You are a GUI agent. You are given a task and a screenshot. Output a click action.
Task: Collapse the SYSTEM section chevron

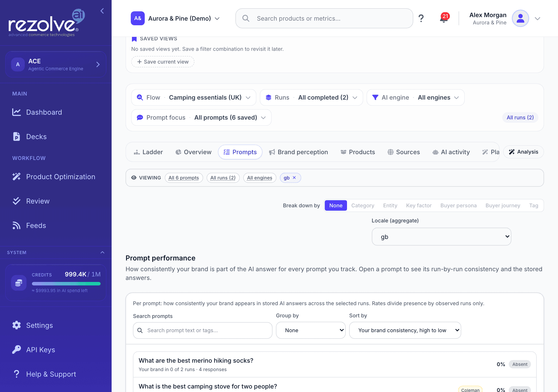click(102, 252)
